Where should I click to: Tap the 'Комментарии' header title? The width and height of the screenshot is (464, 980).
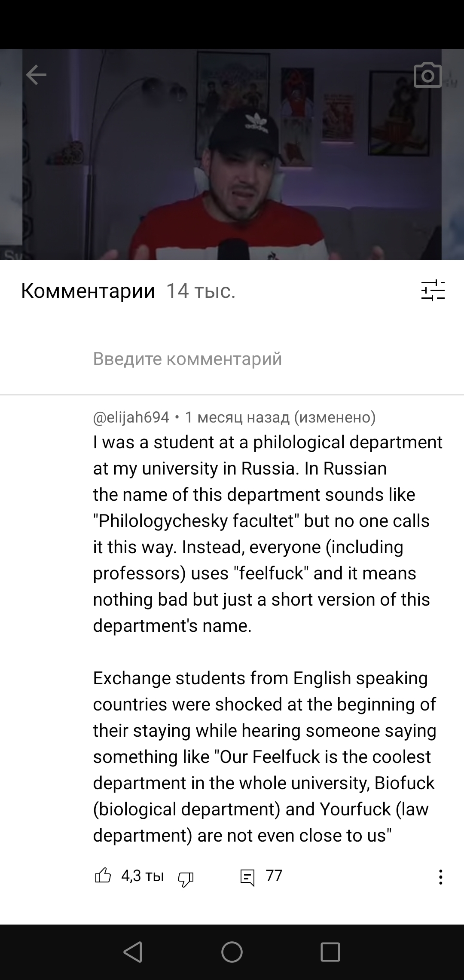88,291
